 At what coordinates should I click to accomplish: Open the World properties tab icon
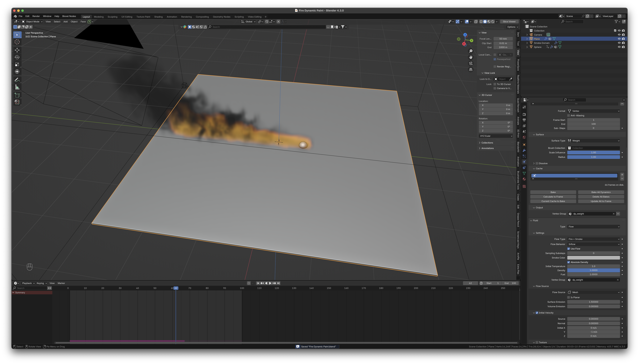coord(524,137)
